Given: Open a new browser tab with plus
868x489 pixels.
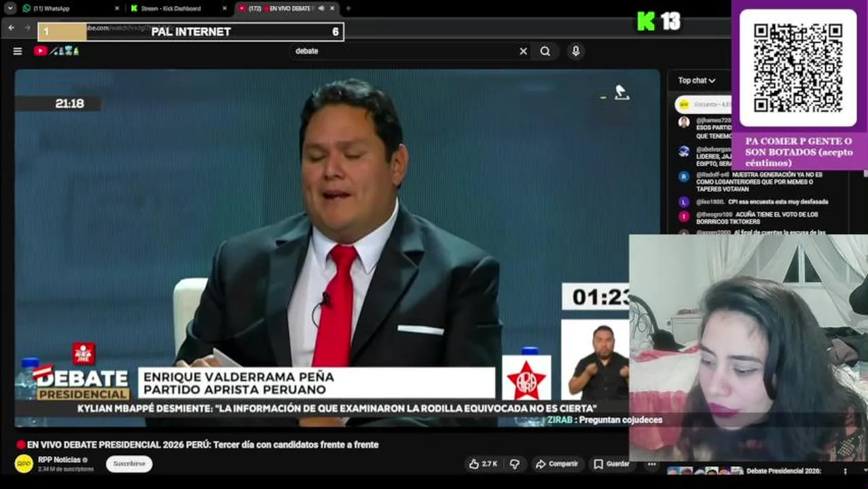Looking at the screenshot, I should pyautogui.click(x=348, y=8).
